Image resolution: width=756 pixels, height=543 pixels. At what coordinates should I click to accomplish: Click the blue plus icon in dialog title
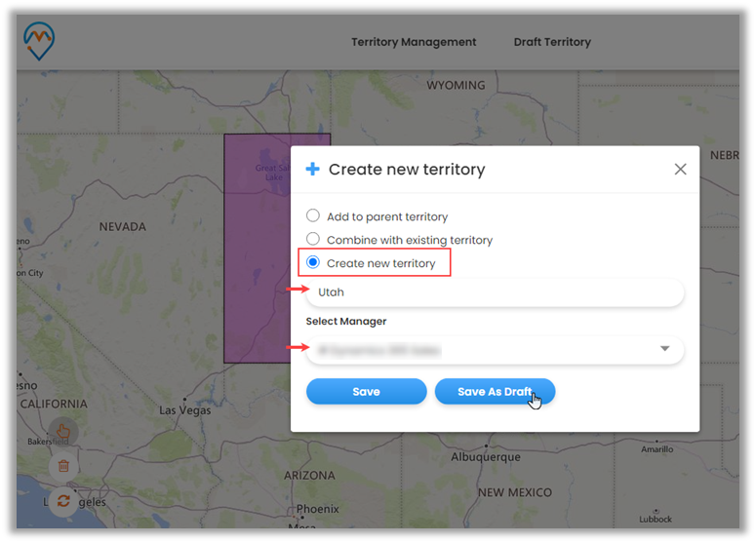pyautogui.click(x=312, y=170)
